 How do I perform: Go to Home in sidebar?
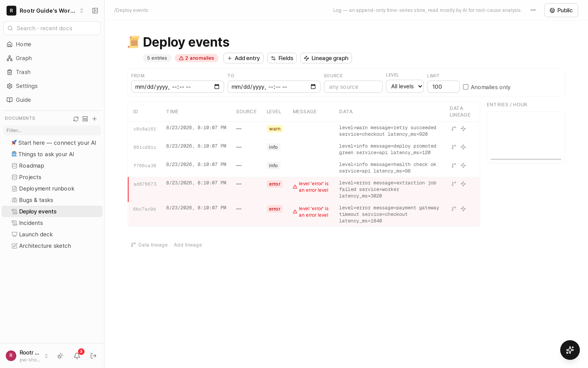point(52,44)
